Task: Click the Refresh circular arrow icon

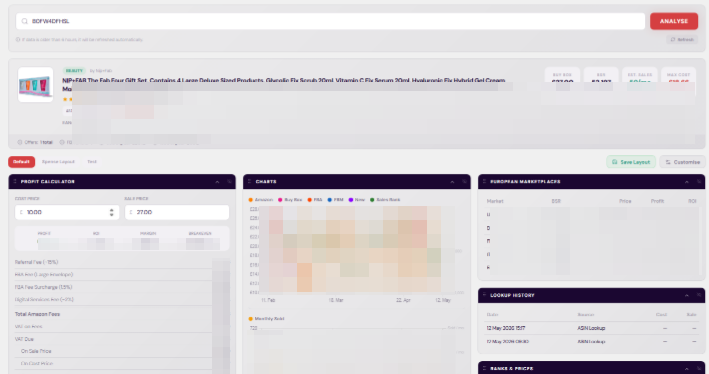Action: pos(672,40)
